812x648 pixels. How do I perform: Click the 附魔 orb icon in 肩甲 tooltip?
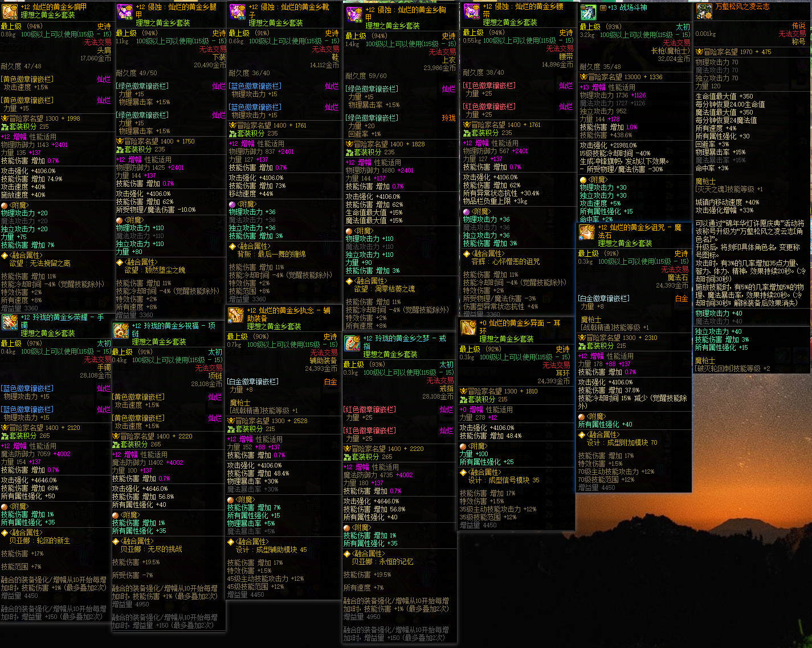click(x=5, y=205)
